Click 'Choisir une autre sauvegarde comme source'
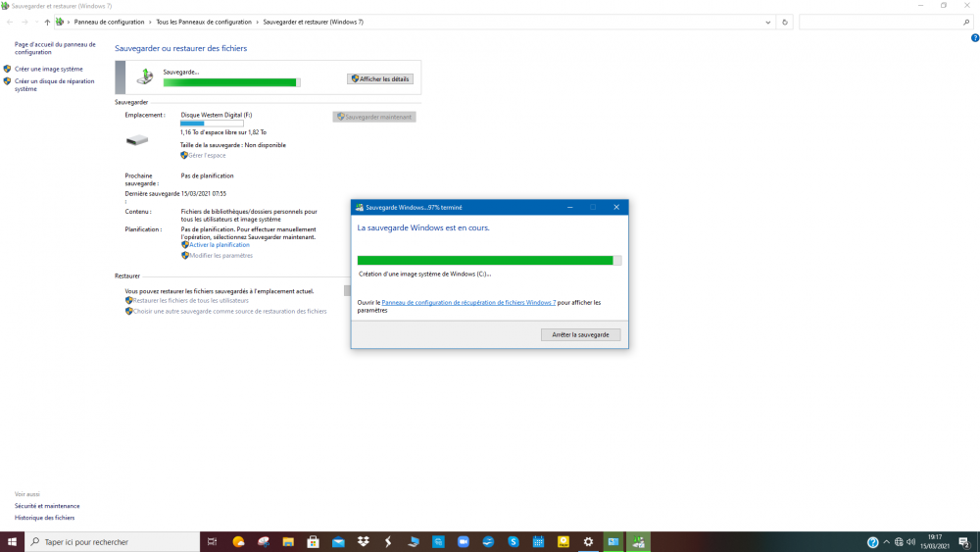Image resolution: width=980 pixels, height=552 pixels. (229, 312)
